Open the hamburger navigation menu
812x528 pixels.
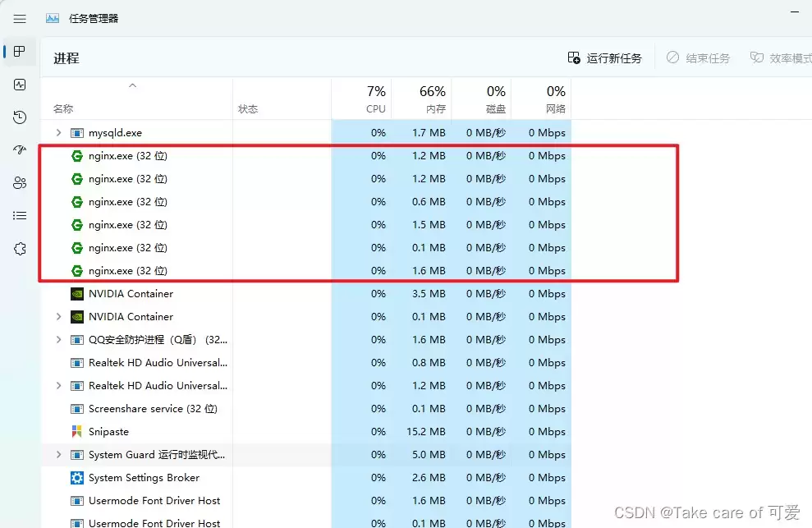point(20,19)
